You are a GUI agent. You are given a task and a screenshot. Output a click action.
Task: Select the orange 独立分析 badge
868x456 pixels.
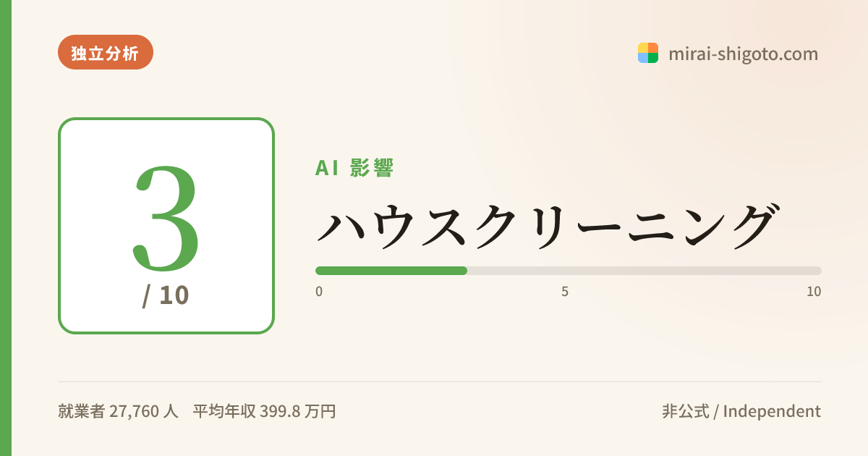pyautogui.click(x=106, y=52)
